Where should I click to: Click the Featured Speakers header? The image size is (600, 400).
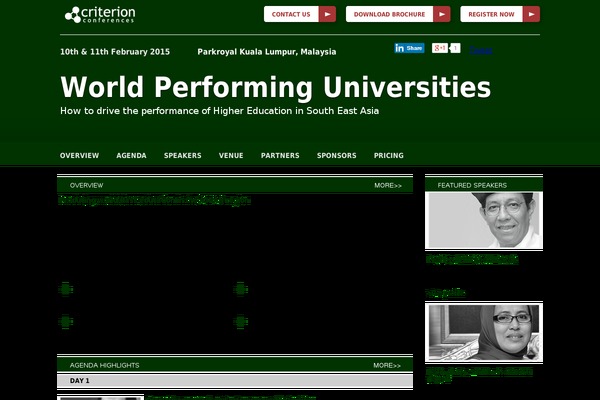[484, 185]
